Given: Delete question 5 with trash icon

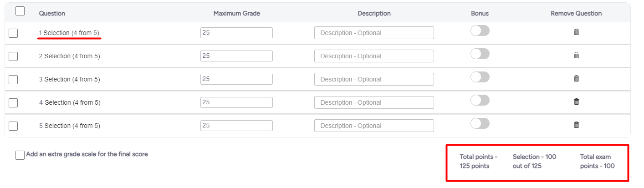Looking at the screenshot, I should tap(576, 125).
